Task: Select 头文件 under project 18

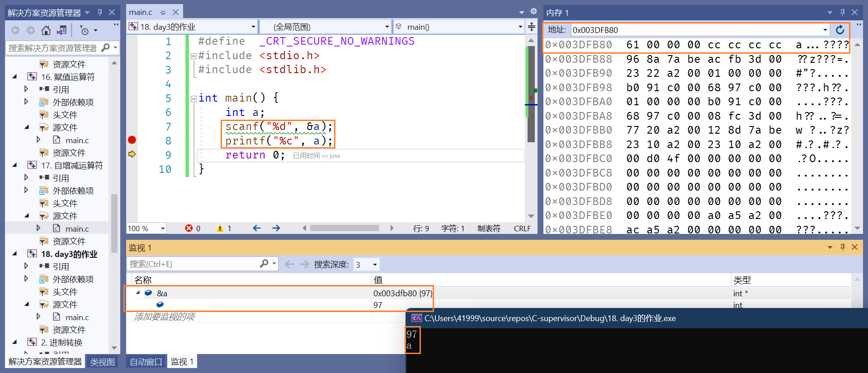Action: [x=65, y=292]
